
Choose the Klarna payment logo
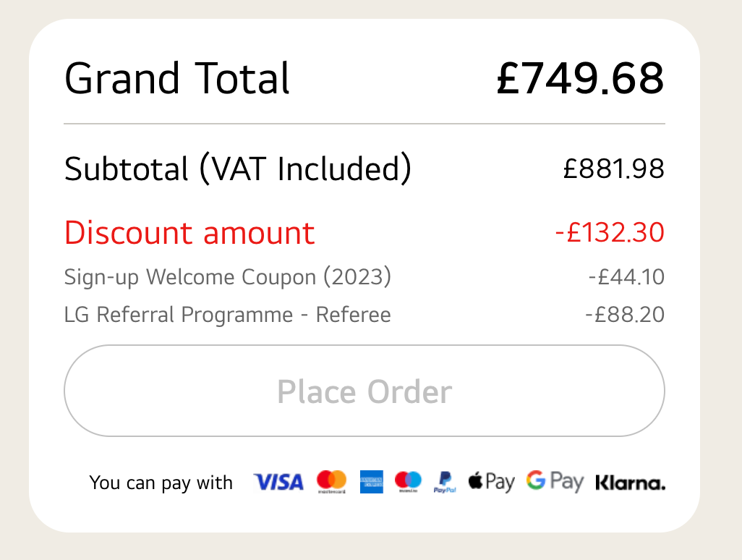click(630, 483)
